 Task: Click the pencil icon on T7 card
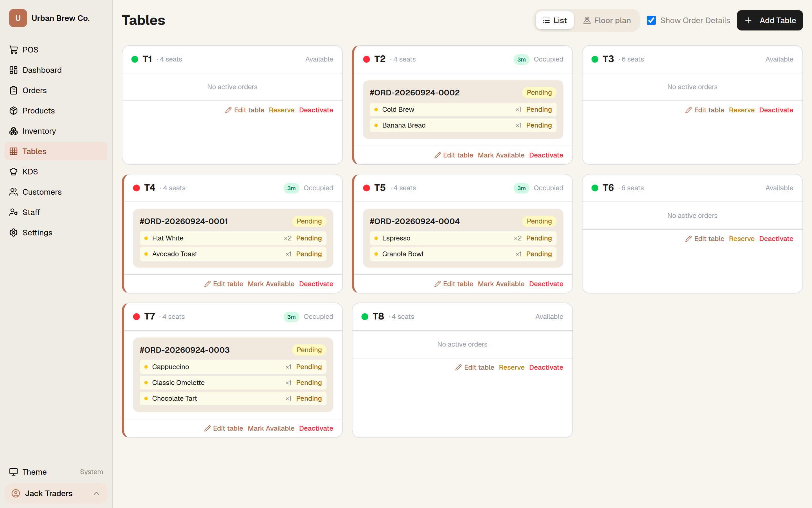207,428
